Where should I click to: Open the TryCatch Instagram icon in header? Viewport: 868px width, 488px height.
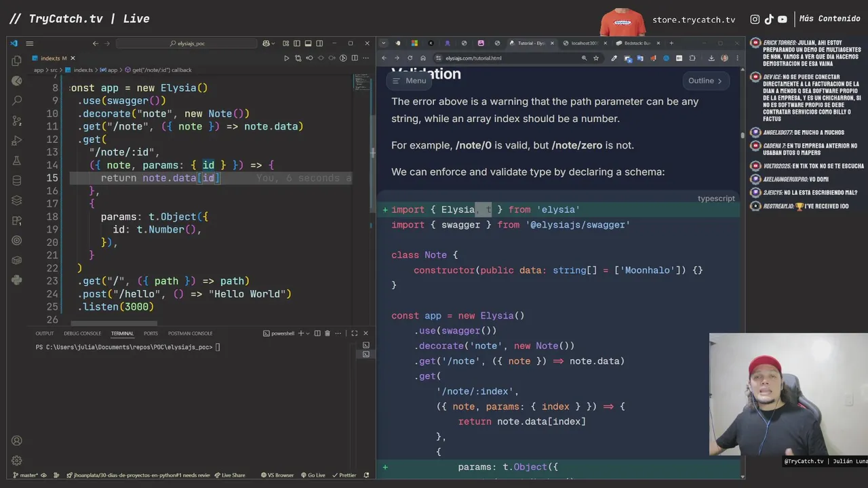pos(755,20)
